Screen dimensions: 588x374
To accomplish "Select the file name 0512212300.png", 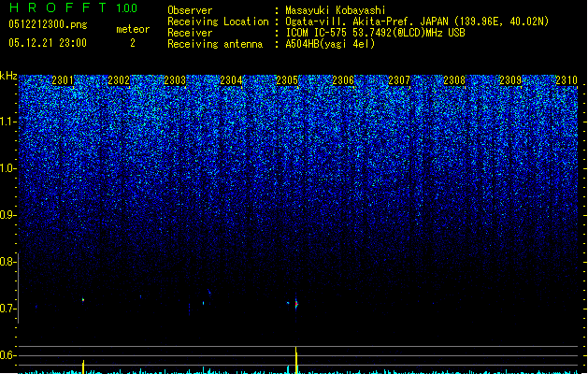I will [48, 24].
